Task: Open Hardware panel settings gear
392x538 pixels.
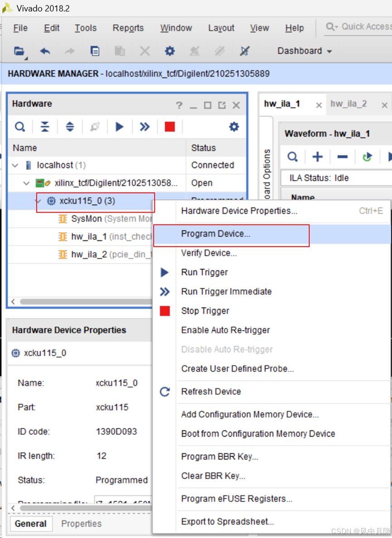Action: [234, 127]
